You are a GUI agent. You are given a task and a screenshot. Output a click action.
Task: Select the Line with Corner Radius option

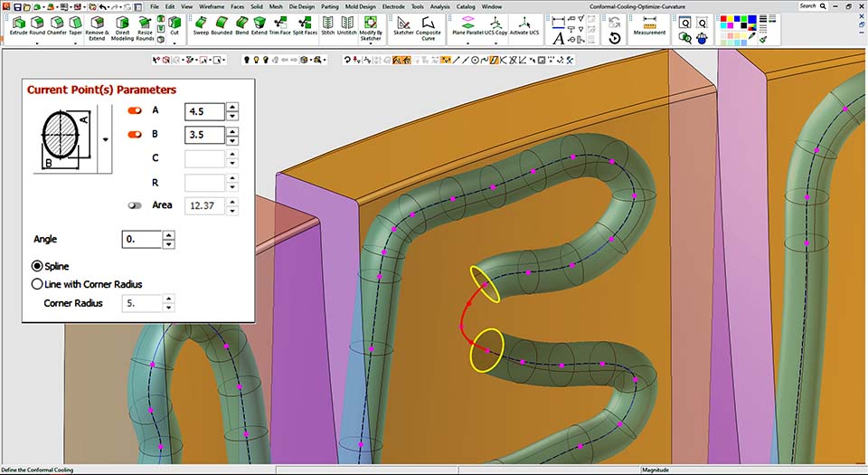[x=38, y=284]
